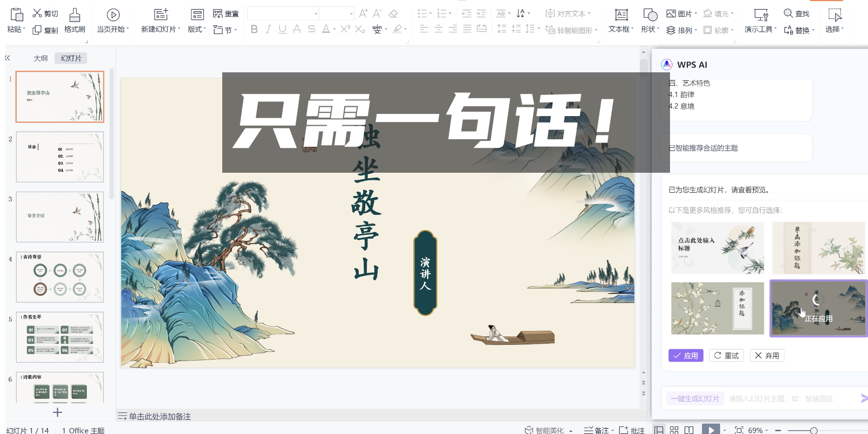Click the add slide plus icon below thumbnails

click(58, 412)
